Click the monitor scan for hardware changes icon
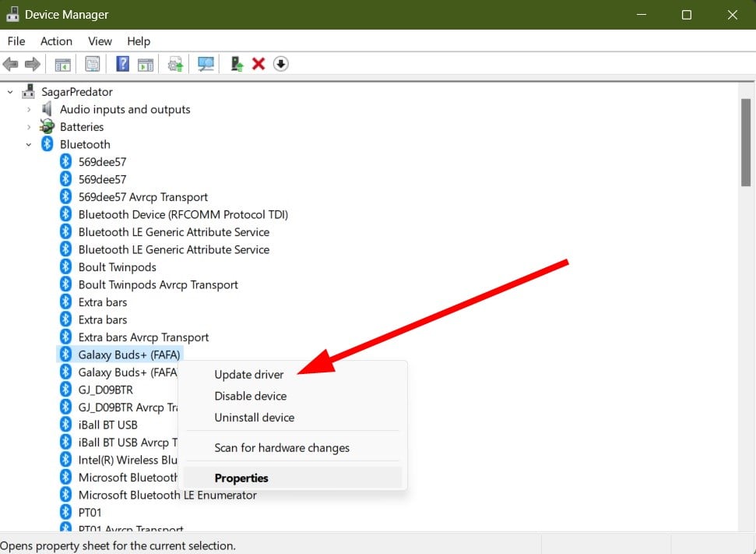Viewport: 756px width, 554px height. click(206, 64)
